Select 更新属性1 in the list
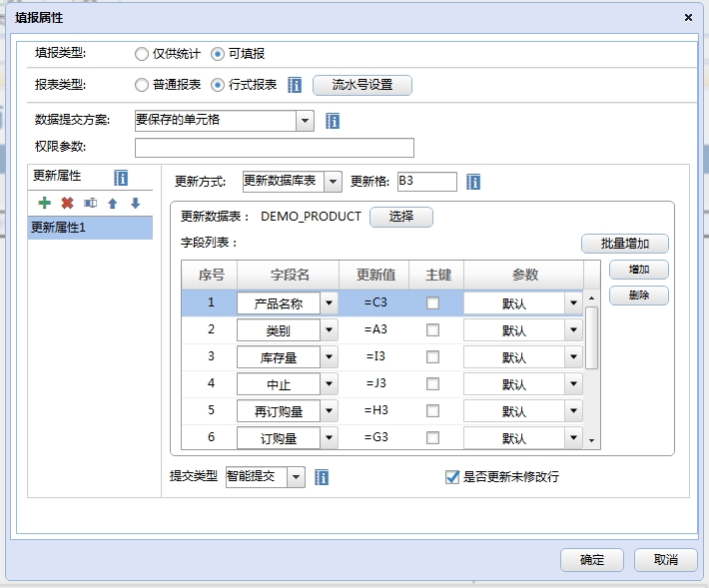Image resolution: width=709 pixels, height=588 pixels. tap(91, 228)
